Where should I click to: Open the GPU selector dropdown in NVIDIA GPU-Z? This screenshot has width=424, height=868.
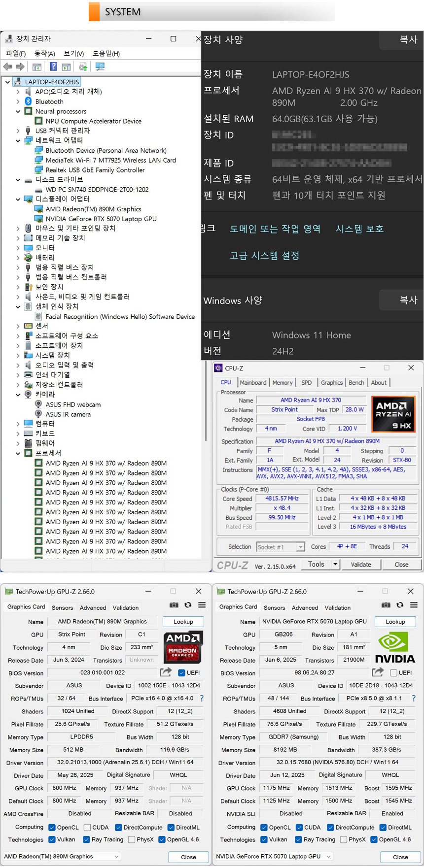(x=274, y=857)
